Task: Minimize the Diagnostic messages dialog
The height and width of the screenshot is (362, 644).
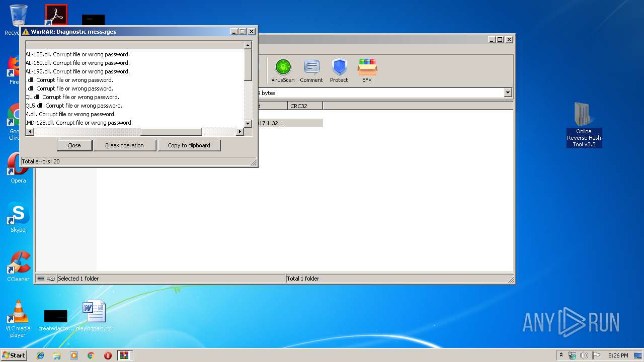Action: click(x=234, y=31)
